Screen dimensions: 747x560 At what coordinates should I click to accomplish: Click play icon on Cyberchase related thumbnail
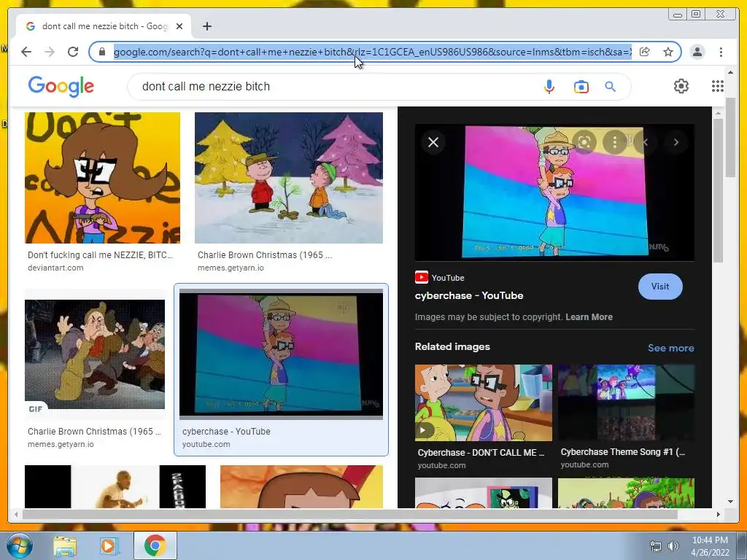coord(422,430)
